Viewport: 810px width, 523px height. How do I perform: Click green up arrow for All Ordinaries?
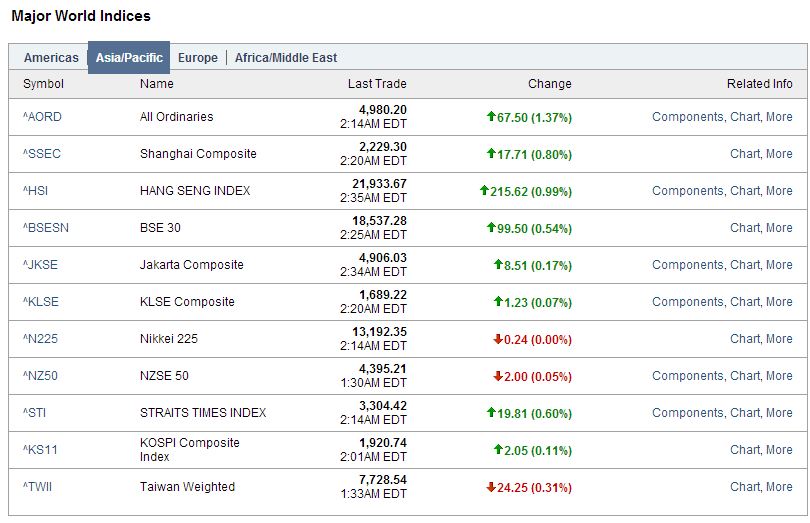pyautogui.click(x=490, y=117)
